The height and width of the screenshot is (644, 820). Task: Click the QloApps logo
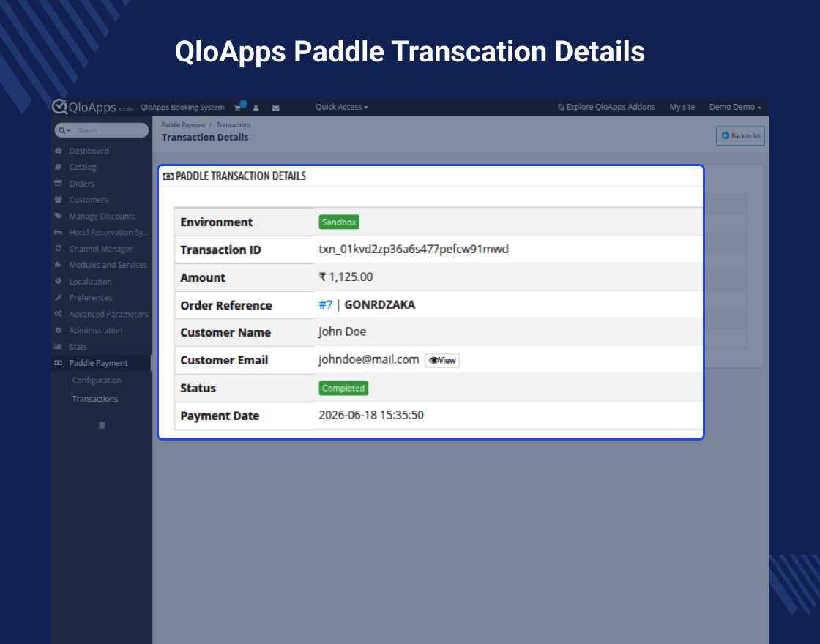pos(84,107)
